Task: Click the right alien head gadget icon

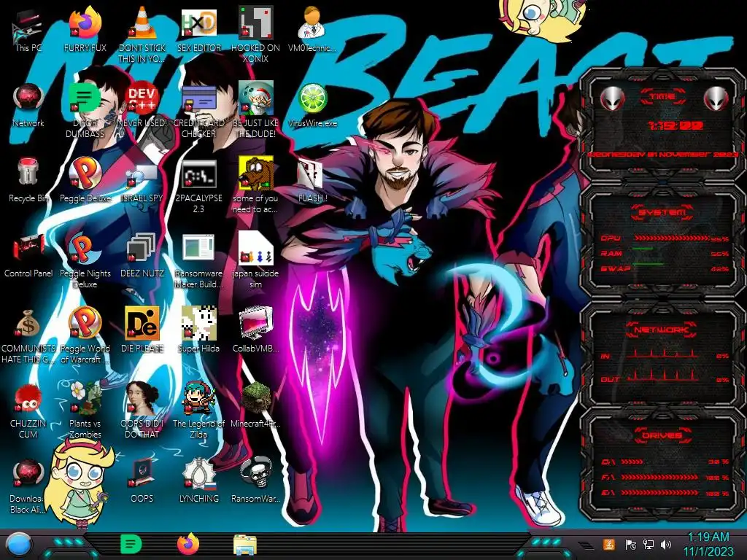Action: pyautogui.click(x=716, y=98)
